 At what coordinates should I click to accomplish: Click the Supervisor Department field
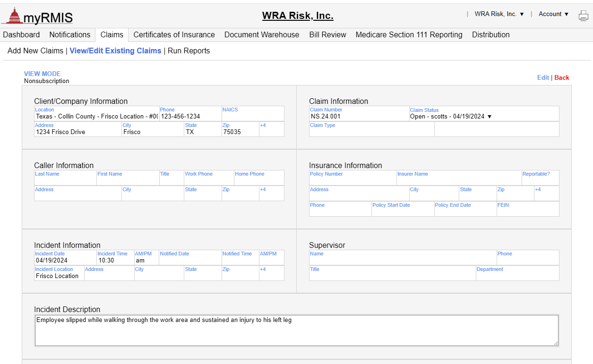click(517, 273)
